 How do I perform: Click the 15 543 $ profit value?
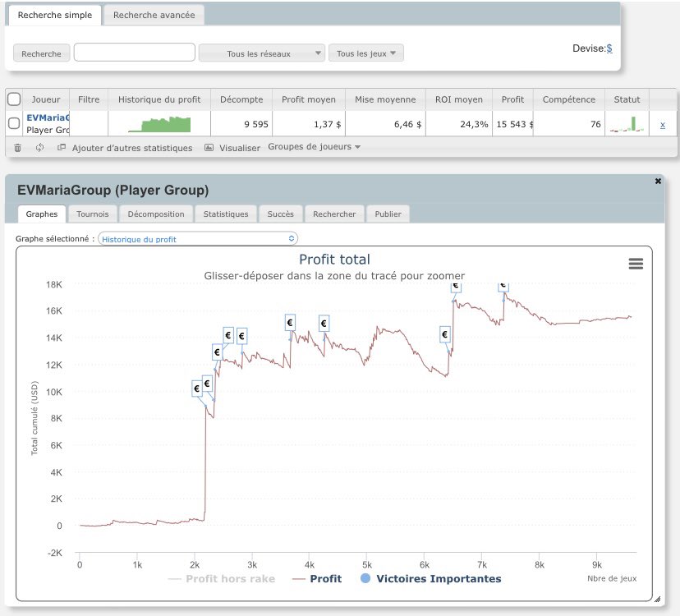tap(515, 124)
